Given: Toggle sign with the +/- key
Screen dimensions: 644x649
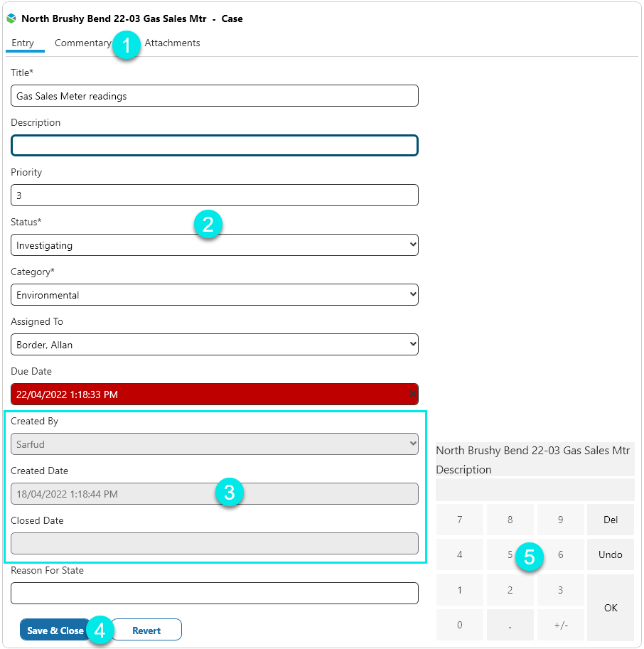Looking at the screenshot, I should pyautogui.click(x=560, y=625).
